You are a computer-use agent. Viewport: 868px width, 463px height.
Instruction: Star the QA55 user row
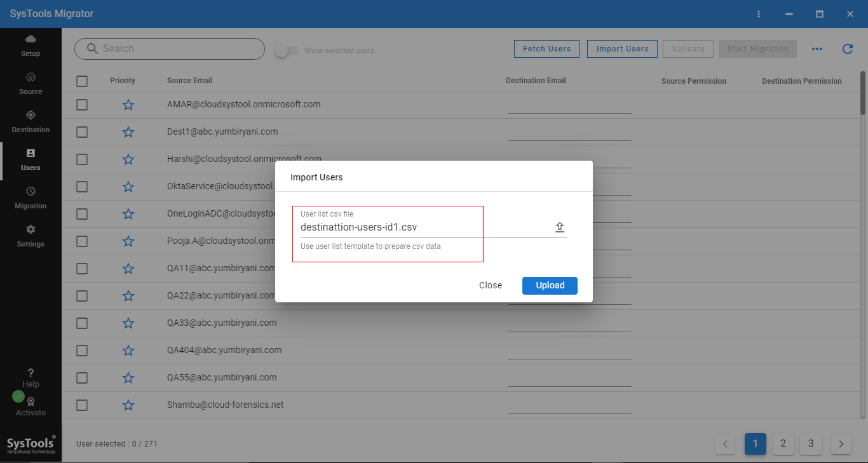(x=128, y=378)
